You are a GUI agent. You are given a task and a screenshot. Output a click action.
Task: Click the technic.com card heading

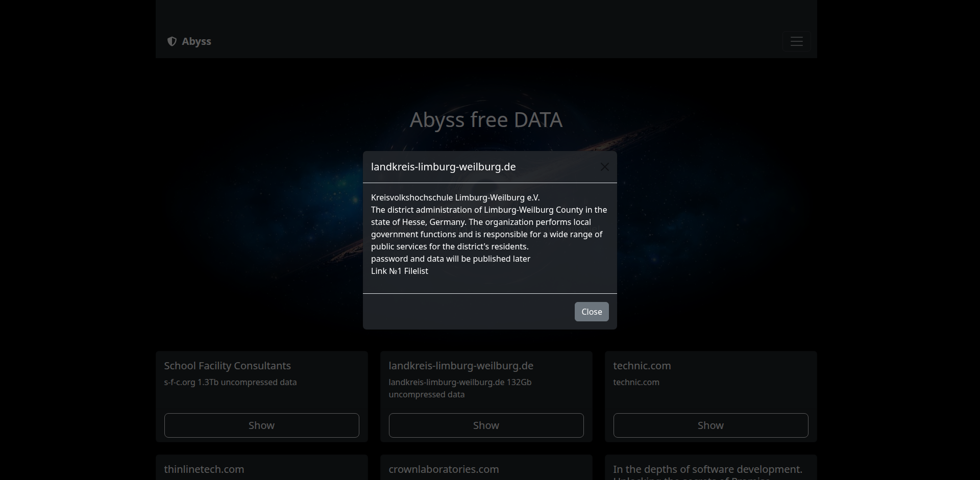(642, 366)
